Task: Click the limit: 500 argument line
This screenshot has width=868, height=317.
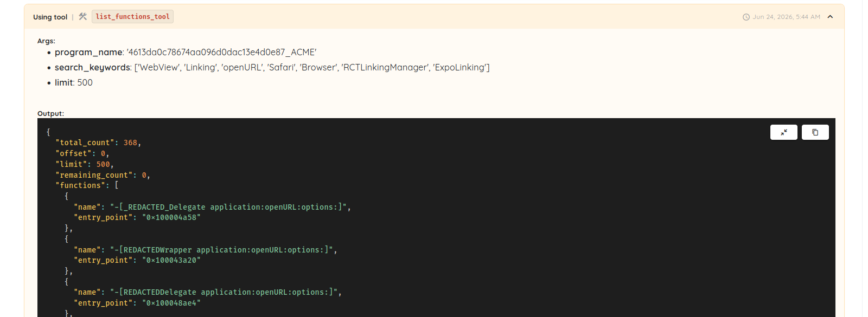Action: [74, 82]
